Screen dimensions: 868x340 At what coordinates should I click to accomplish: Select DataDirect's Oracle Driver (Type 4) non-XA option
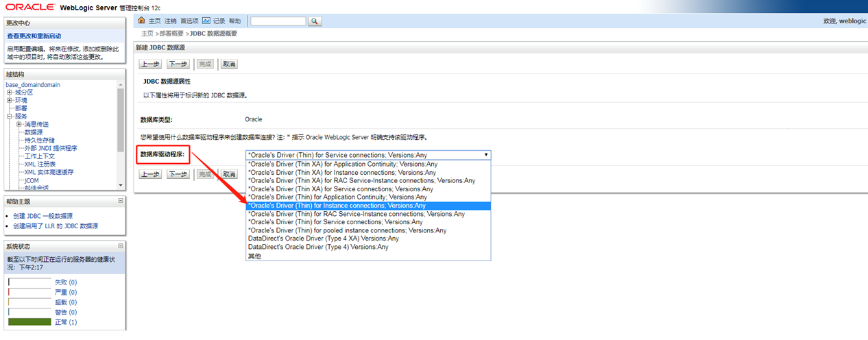point(318,247)
